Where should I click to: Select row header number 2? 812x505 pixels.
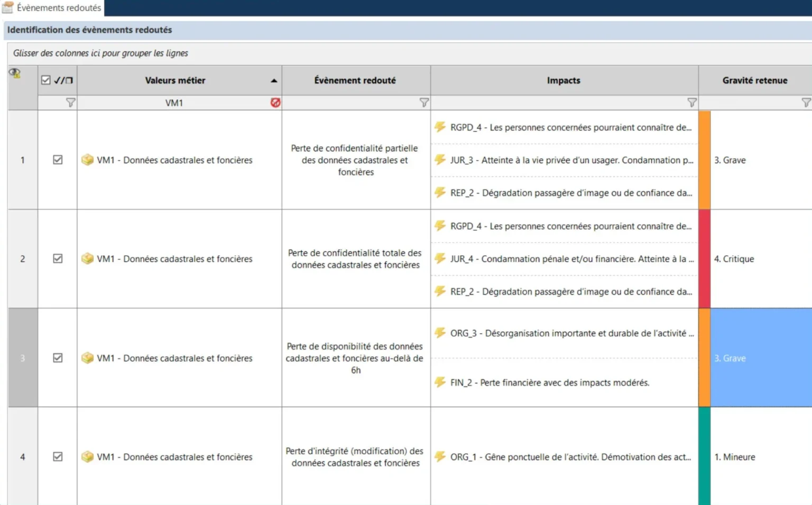point(23,259)
